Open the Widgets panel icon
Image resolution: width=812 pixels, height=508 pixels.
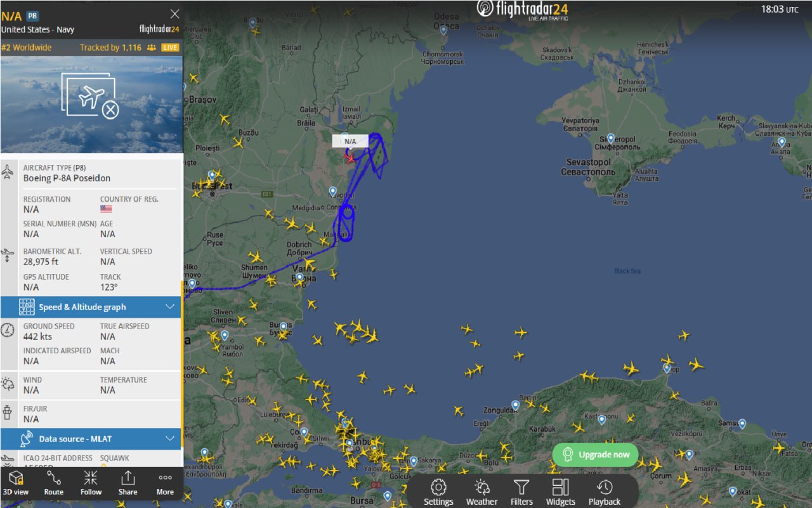pyautogui.click(x=560, y=487)
